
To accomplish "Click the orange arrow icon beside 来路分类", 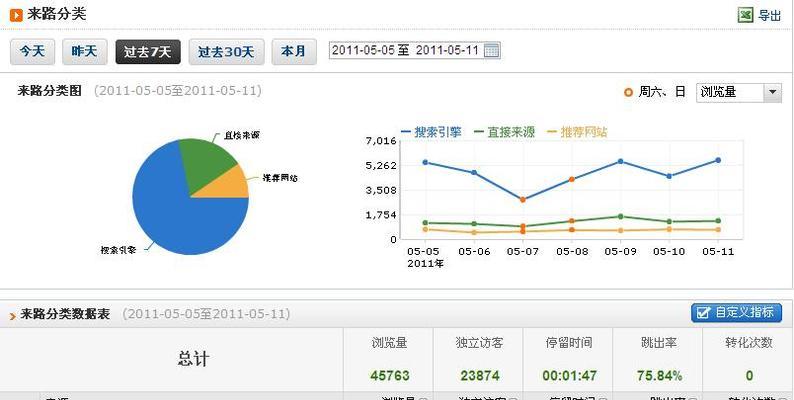I will [x=16, y=15].
